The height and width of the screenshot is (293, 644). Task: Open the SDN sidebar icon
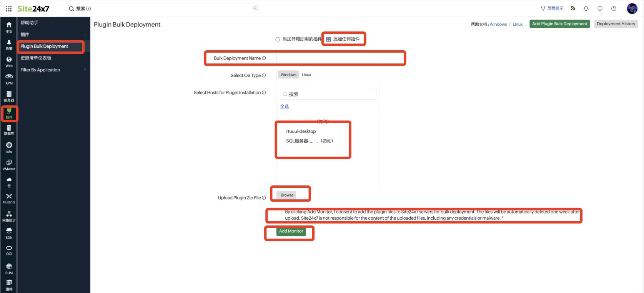tap(9, 233)
